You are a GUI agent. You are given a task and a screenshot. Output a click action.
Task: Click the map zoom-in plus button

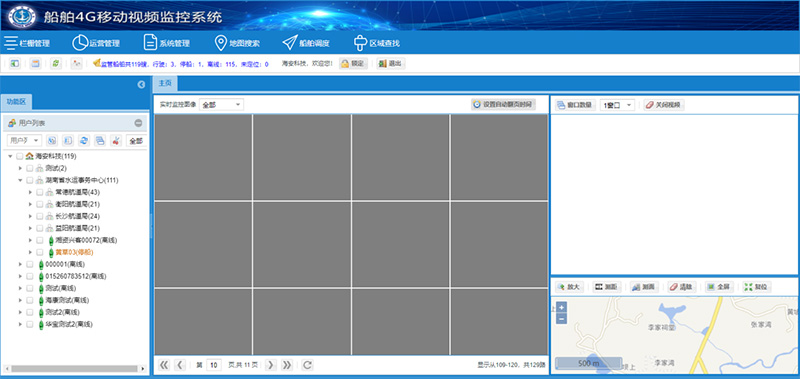pyautogui.click(x=561, y=308)
